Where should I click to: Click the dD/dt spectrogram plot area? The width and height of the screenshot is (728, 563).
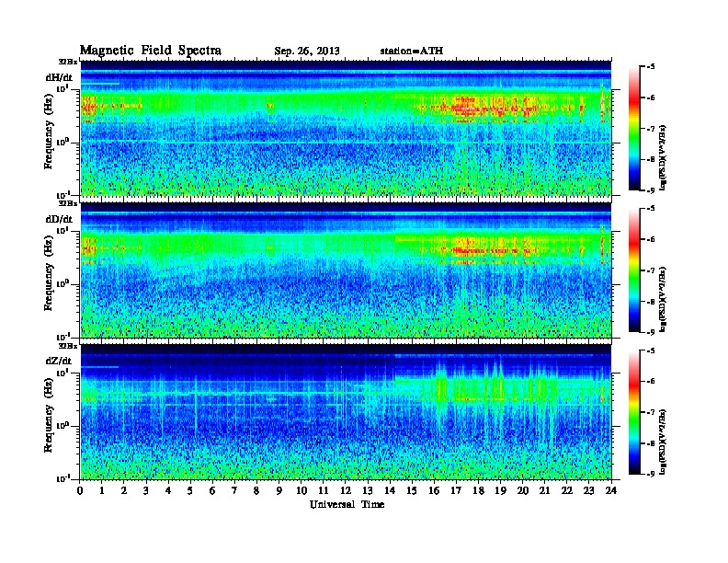[346, 270]
